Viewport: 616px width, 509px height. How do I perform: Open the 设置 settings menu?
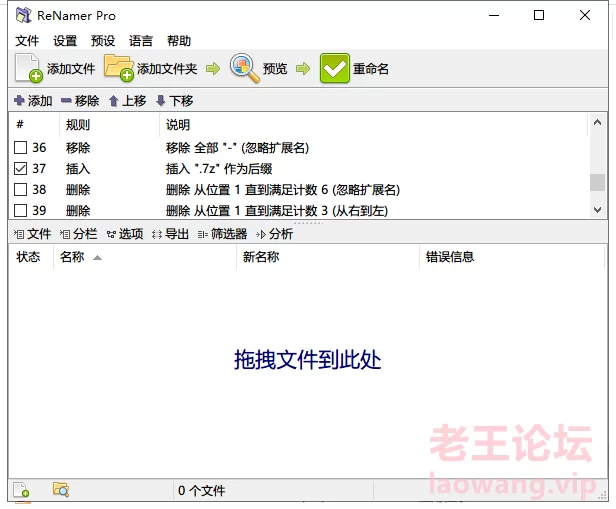65,41
